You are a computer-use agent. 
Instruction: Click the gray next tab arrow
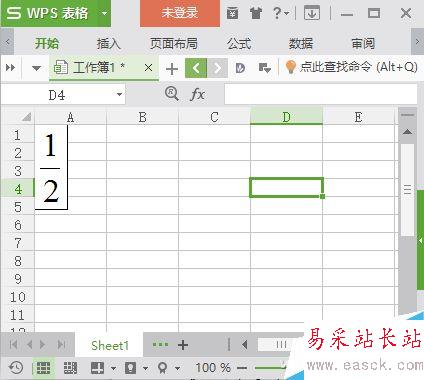click(217, 68)
